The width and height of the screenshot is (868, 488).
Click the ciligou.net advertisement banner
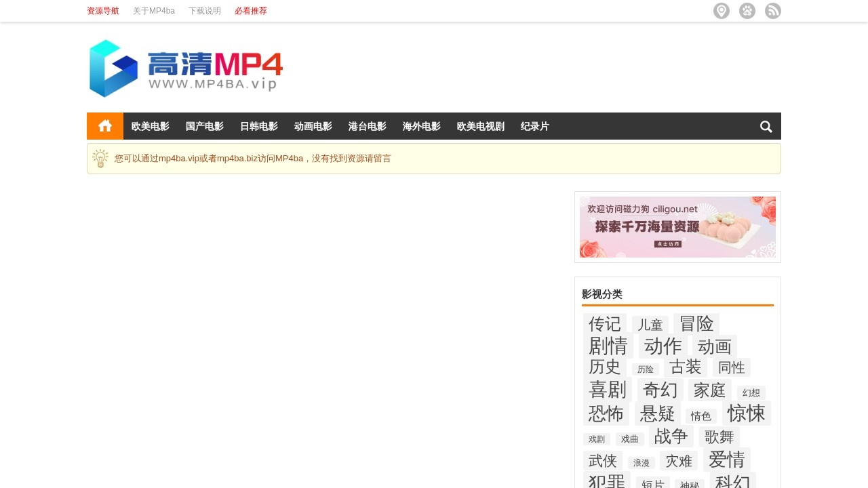coord(677,227)
